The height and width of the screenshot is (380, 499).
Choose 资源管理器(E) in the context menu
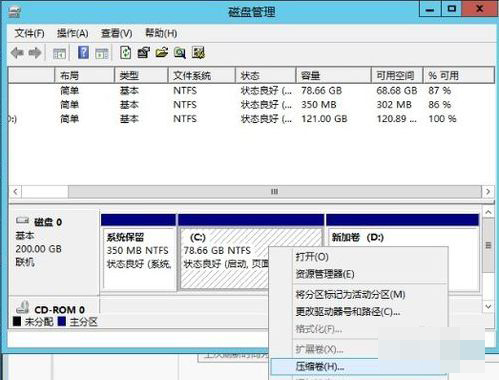tap(325, 274)
